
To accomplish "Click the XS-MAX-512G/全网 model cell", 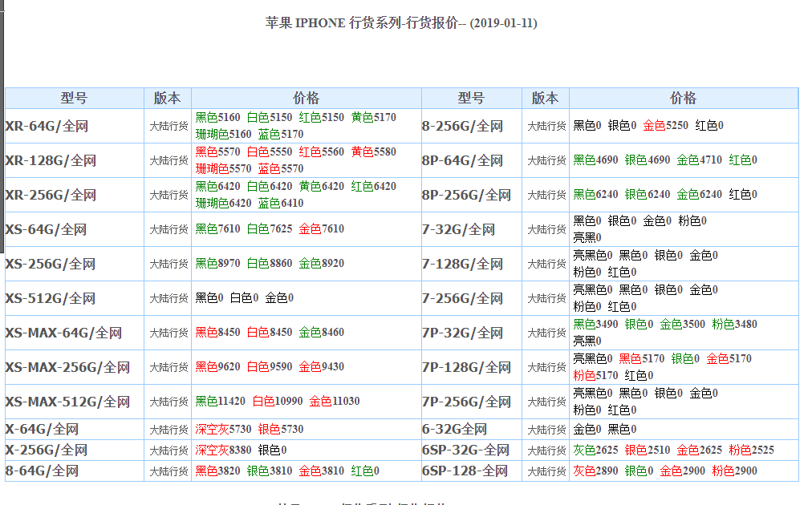I will pos(75,402).
